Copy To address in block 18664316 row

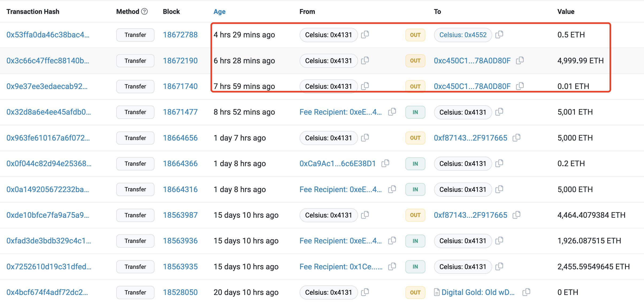[499, 189]
